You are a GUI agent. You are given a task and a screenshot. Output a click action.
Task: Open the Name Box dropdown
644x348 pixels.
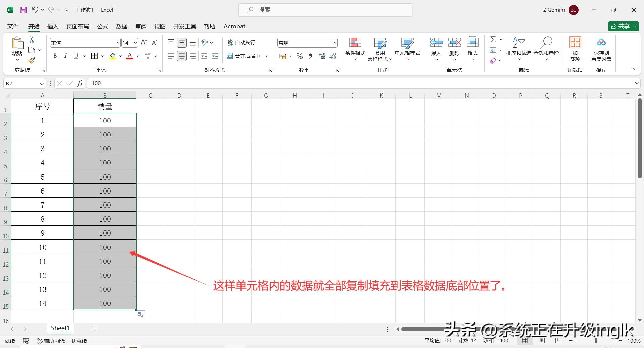tap(42, 84)
